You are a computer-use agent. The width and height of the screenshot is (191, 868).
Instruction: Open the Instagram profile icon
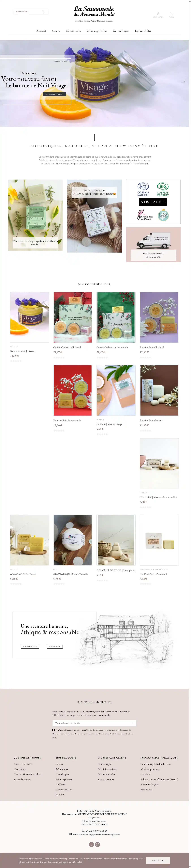point(98,844)
